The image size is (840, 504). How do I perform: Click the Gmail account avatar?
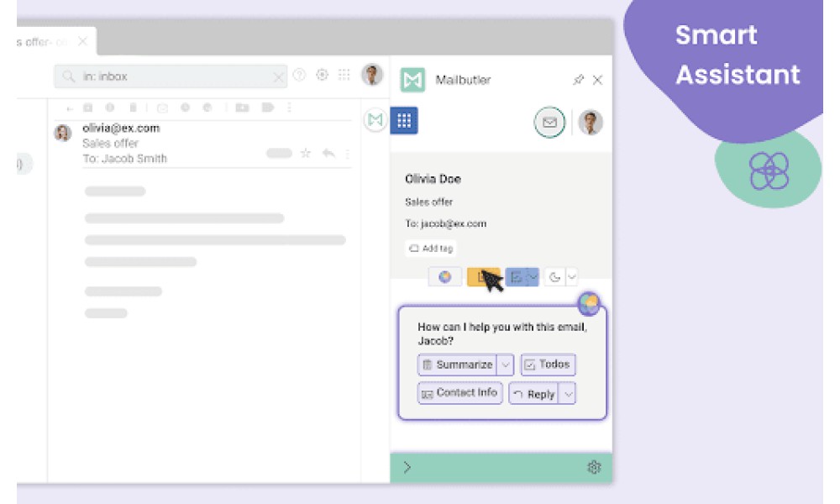(372, 75)
